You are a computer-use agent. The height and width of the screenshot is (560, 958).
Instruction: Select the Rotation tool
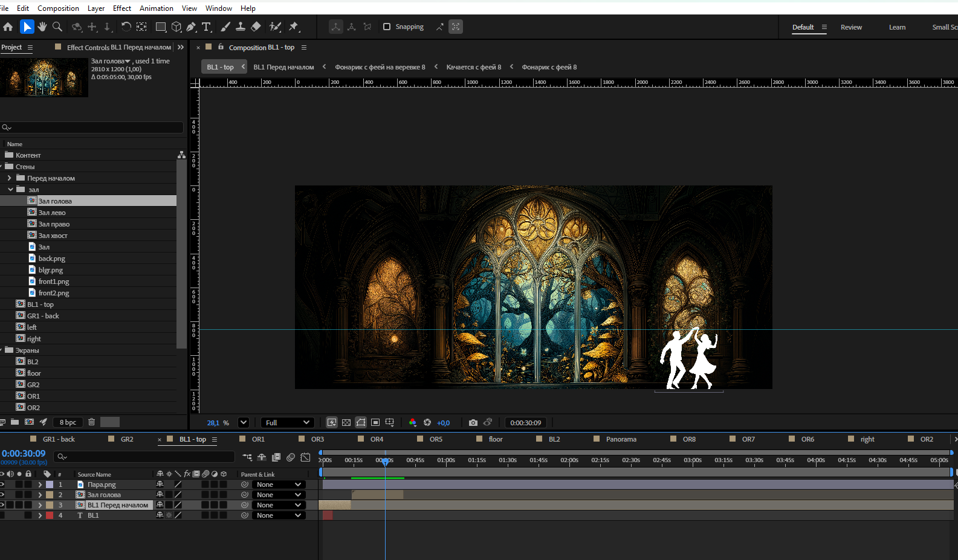[126, 27]
